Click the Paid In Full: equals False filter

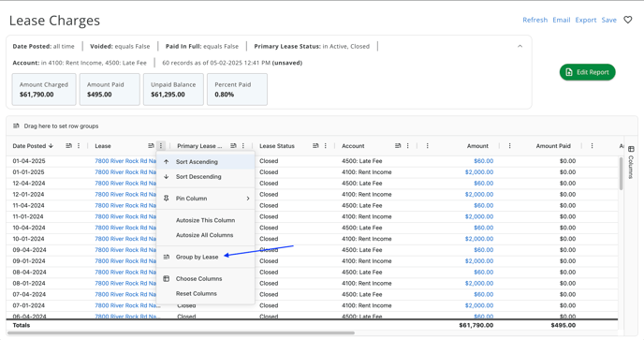(202, 46)
